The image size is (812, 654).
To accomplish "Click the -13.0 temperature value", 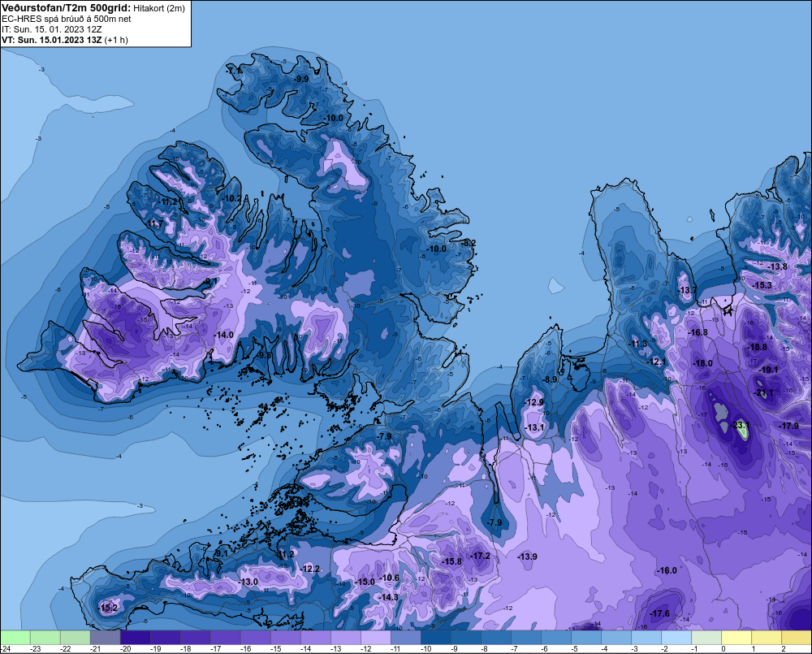I will click(x=248, y=582).
